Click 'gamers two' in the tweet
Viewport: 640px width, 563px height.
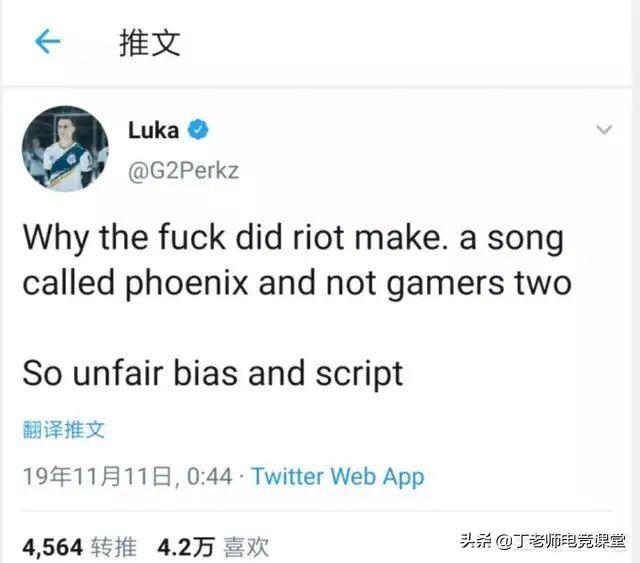pyautogui.click(x=479, y=283)
